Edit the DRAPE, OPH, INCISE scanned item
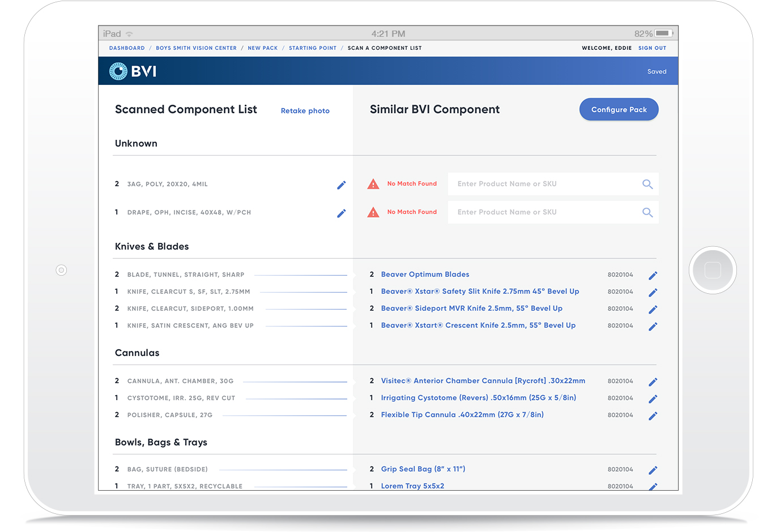Viewport: 776px width, 532px height. [x=341, y=213]
